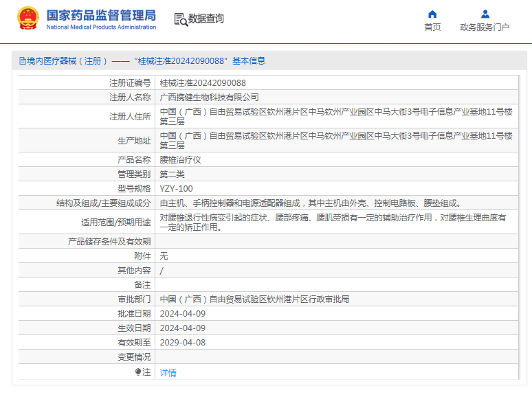Click the model value YZY-100

(x=177, y=189)
